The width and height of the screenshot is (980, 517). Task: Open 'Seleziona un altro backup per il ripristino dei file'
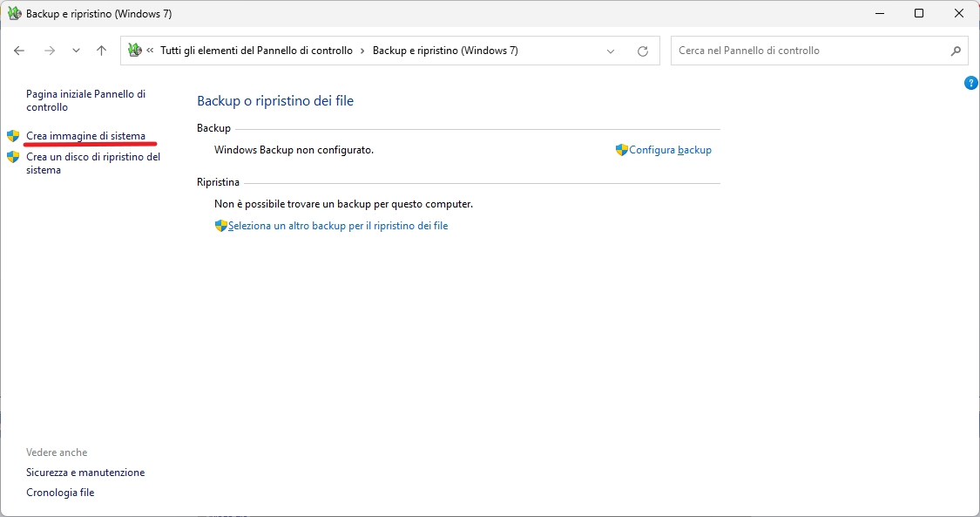click(x=338, y=226)
